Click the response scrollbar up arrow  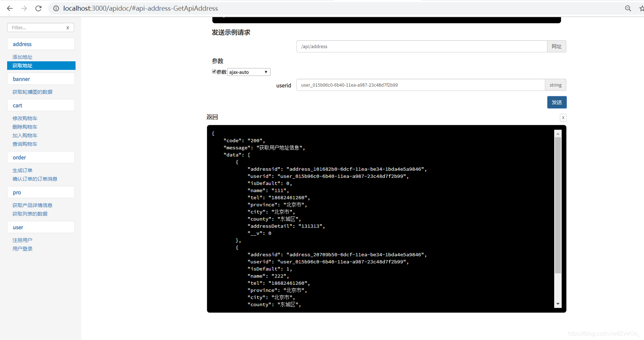558,134
